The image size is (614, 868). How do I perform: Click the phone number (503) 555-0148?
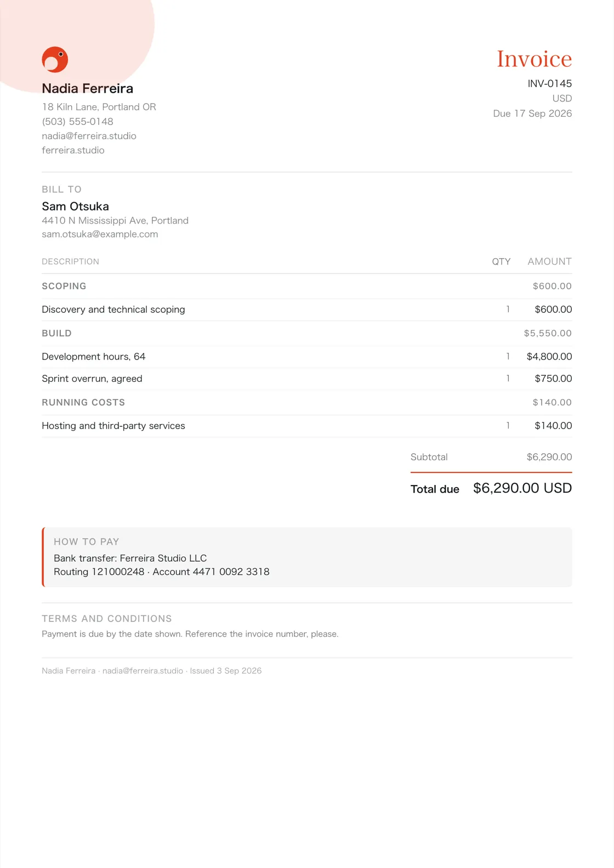[77, 122]
